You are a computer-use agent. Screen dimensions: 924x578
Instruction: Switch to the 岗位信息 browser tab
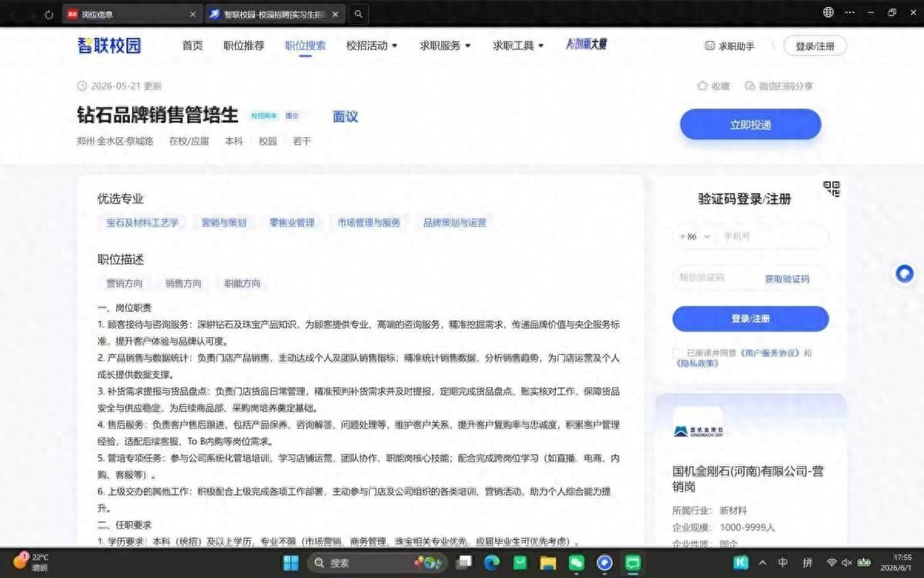(x=132, y=14)
